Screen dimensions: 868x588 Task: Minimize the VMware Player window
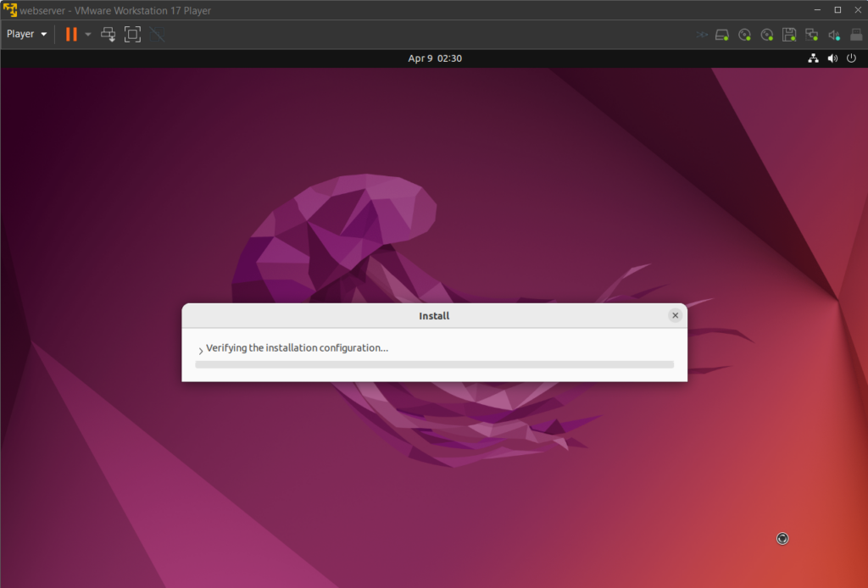pos(817,10)
